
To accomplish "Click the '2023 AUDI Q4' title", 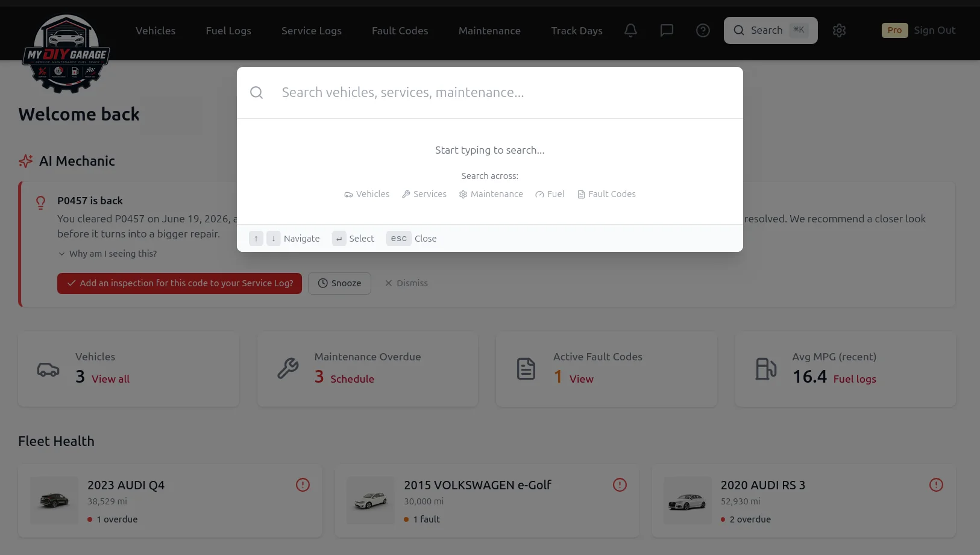I will pyautogui.click(x=126, y=485).
